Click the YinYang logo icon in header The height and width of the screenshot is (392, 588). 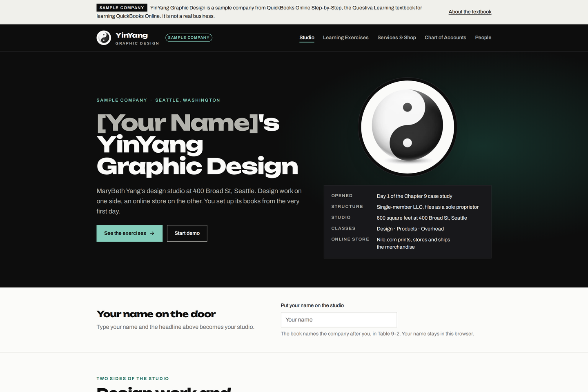pyautogui.click(x=104, y=38)
